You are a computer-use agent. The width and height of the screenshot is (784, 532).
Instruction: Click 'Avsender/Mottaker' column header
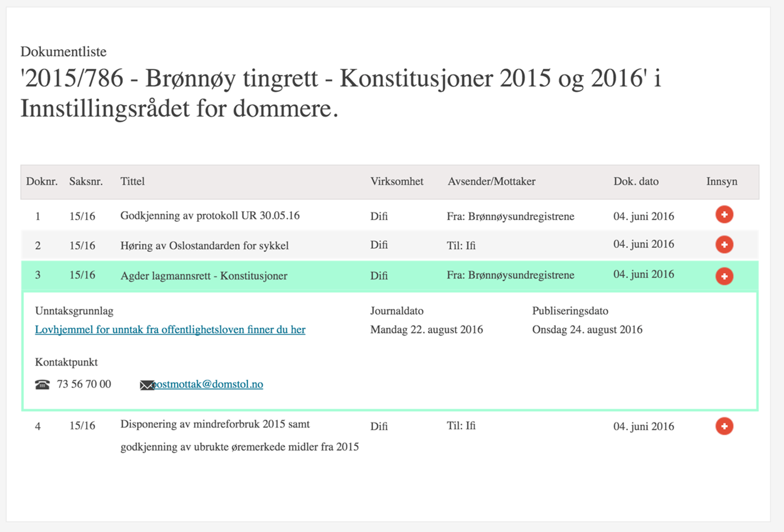pyautogui.click(x=491, y=181)
